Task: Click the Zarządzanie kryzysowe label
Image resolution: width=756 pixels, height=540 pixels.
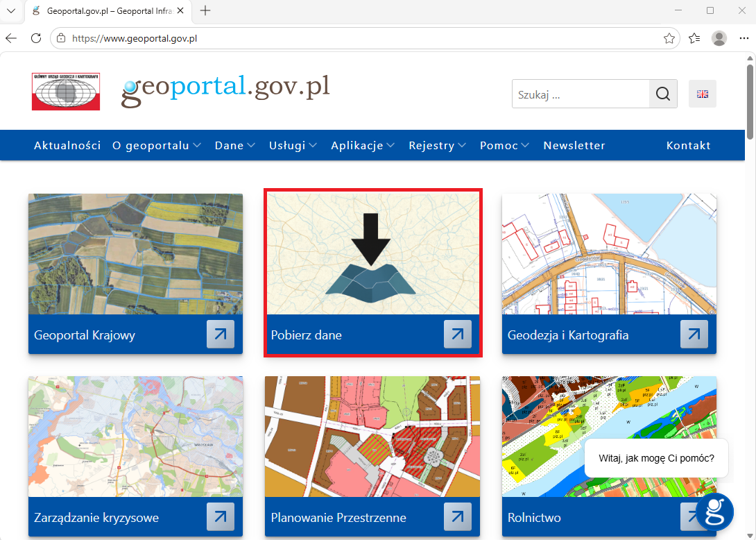Action: (x=96, y=517)
